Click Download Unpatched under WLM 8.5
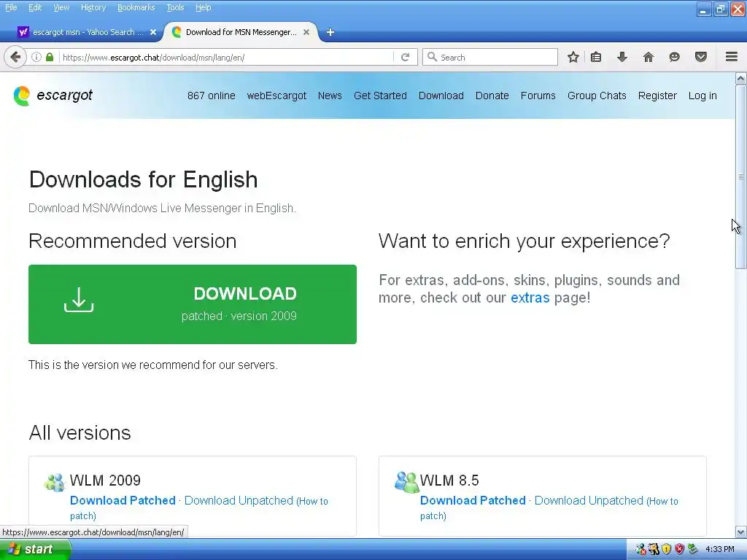This screenshot has width=747, height=560. (589, 500)
